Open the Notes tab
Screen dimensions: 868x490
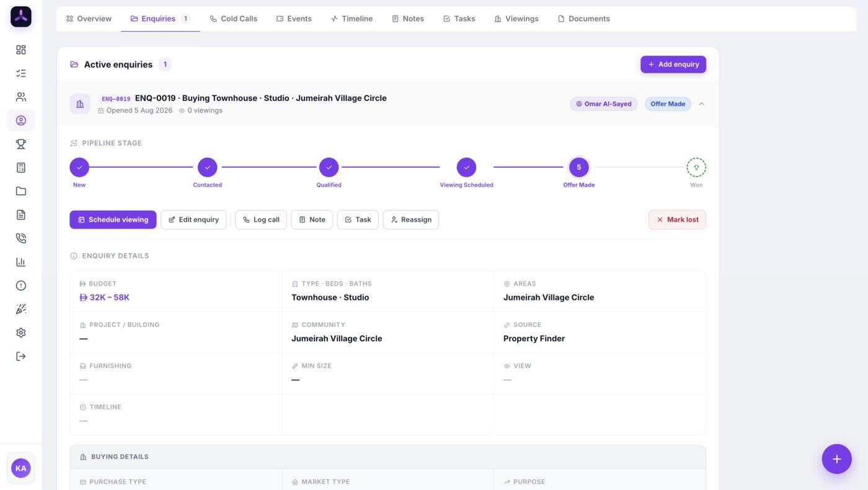[408, 19]
